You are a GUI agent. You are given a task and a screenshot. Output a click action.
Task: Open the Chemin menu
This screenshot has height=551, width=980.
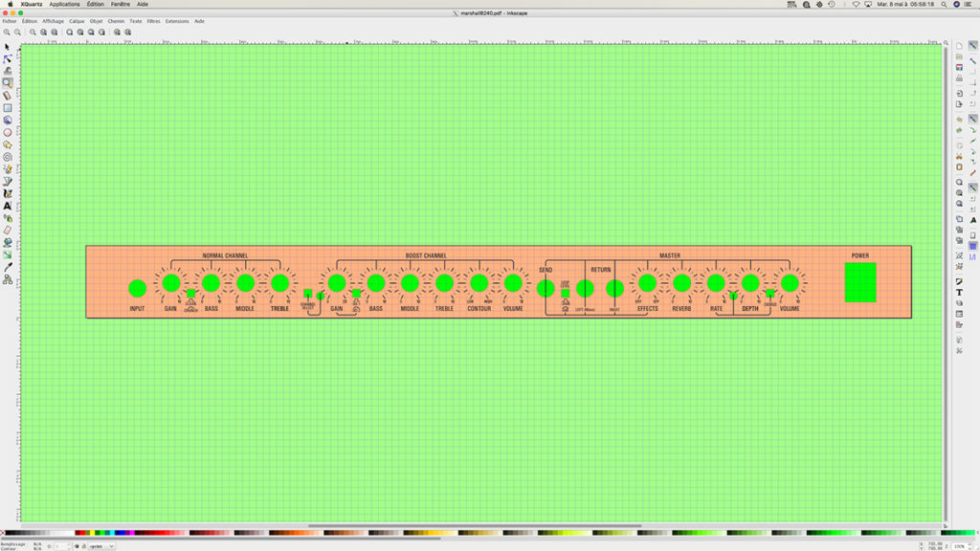[x=116, y=21]
